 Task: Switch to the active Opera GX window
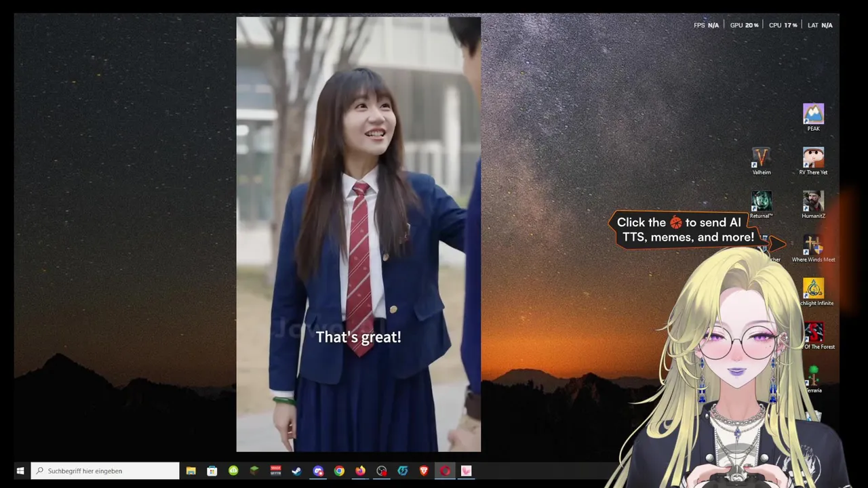(x=445, y=470)
